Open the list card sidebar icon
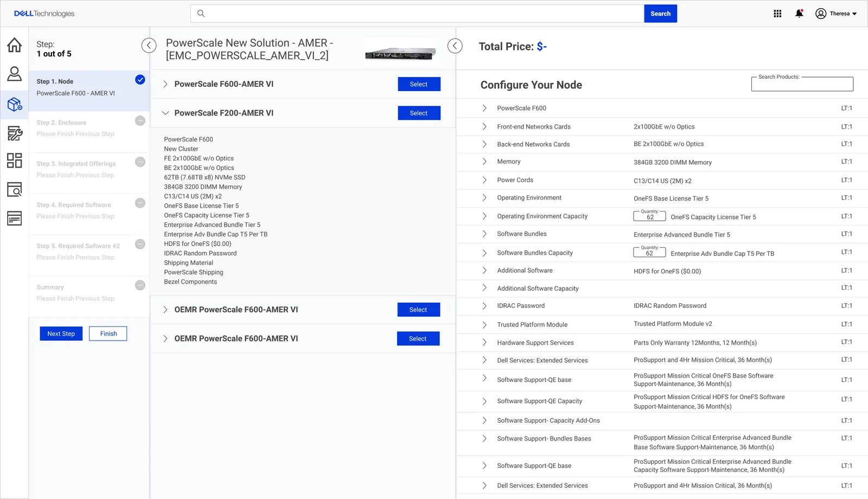Viewport: 868px width, 499px height. [15, 218]
